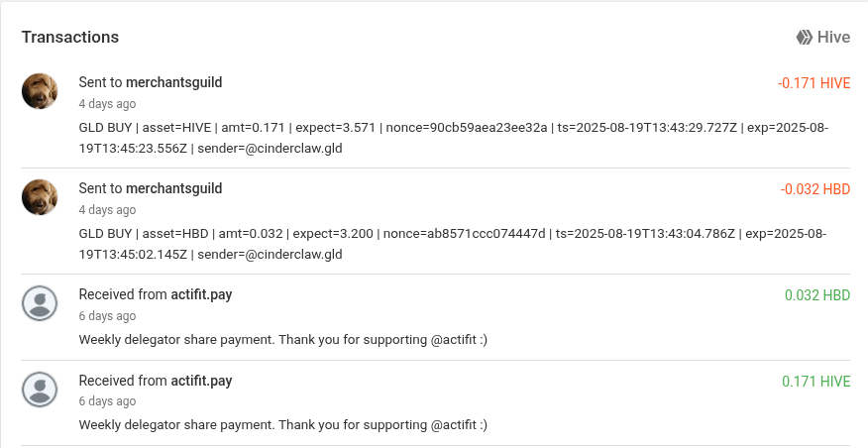Click the default avatar for the 0.171 HIVE payment
Screen dimensions: 868x448
click(40, 390)
